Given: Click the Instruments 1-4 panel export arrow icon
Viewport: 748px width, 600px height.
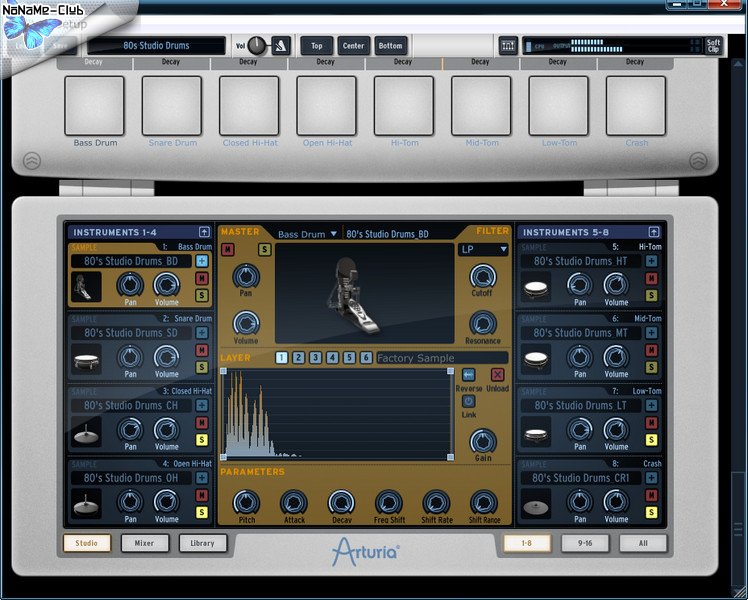Looking at the screenshot, I should click(205, 231).
